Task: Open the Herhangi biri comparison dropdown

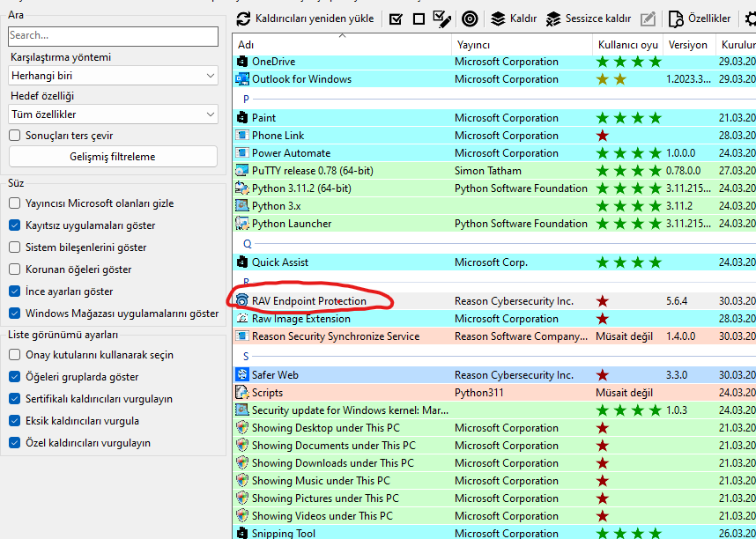Action: pos(113,76)
